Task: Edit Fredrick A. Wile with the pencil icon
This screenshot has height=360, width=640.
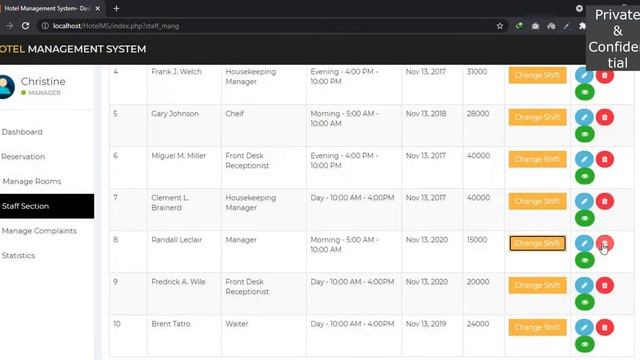Action: 584,285
